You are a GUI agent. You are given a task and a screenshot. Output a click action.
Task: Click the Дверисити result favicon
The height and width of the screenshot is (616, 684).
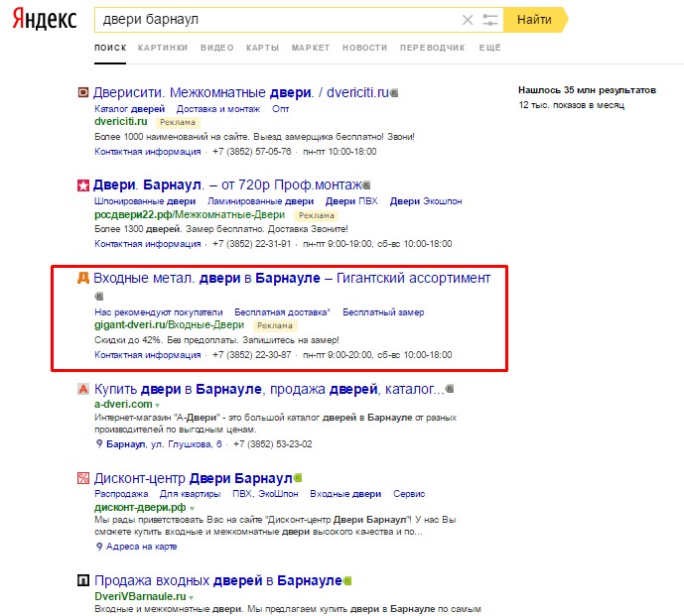(x=82, y=92)
